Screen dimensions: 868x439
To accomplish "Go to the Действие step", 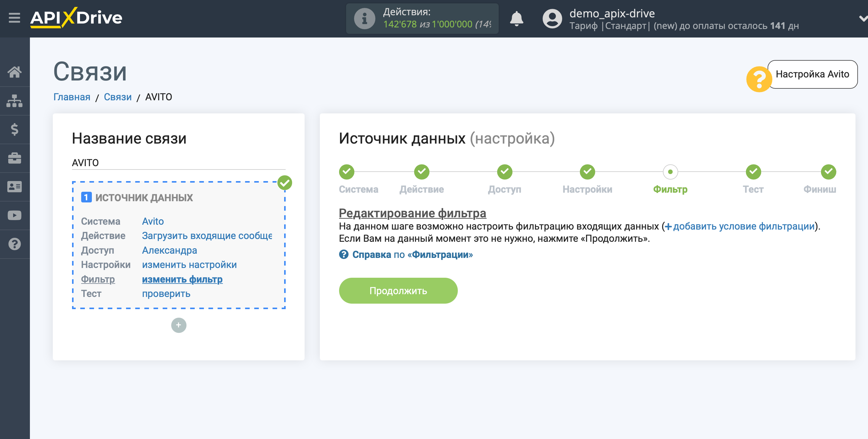I will click(421, 172).
